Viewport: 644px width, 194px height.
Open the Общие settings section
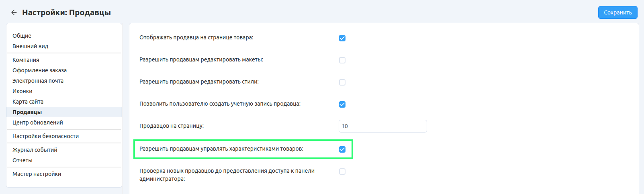tap(22, 36)
